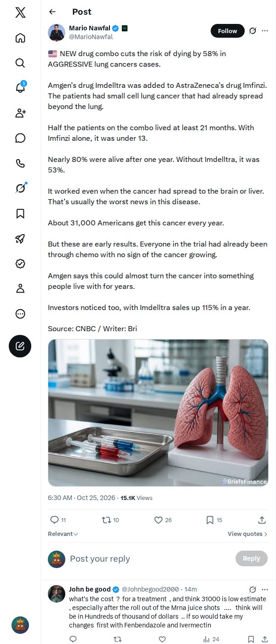The width and height of the screenshot is (276, 644).
Task: Open Bookmarks from the sidebar
Action: tap(20, 213)
